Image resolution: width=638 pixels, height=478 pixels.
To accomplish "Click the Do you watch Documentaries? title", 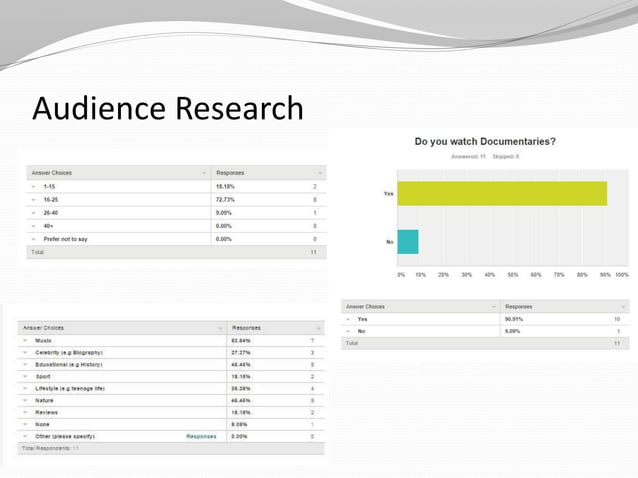I will [x=485, y=142].
